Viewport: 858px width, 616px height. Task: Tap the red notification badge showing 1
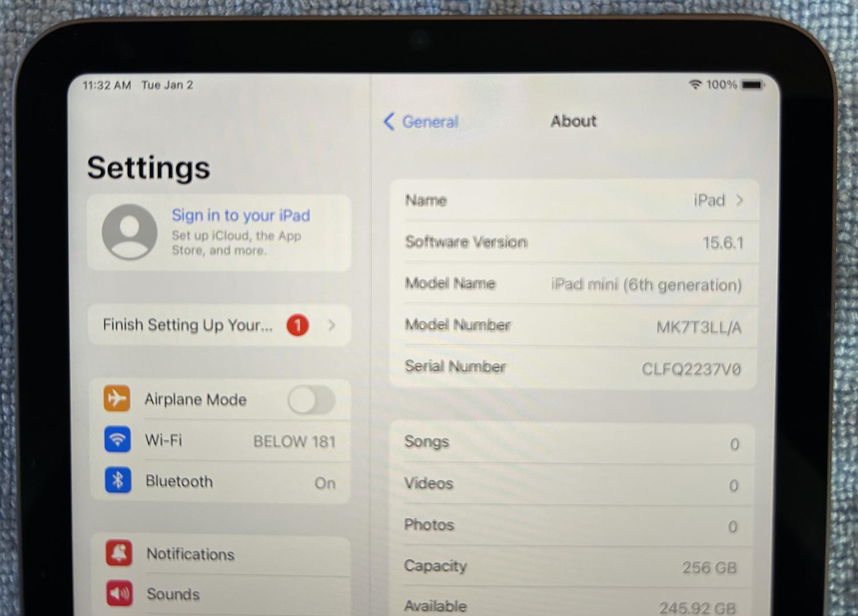297,325
